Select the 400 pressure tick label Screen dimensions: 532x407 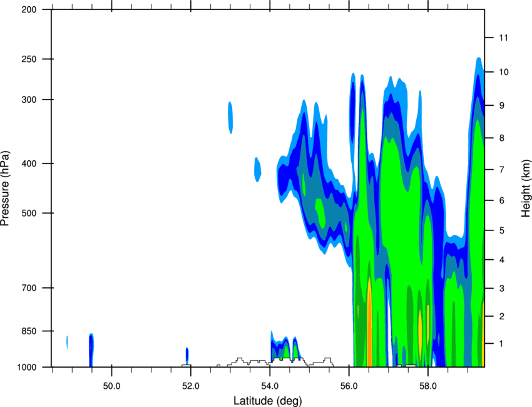(29, 163)
